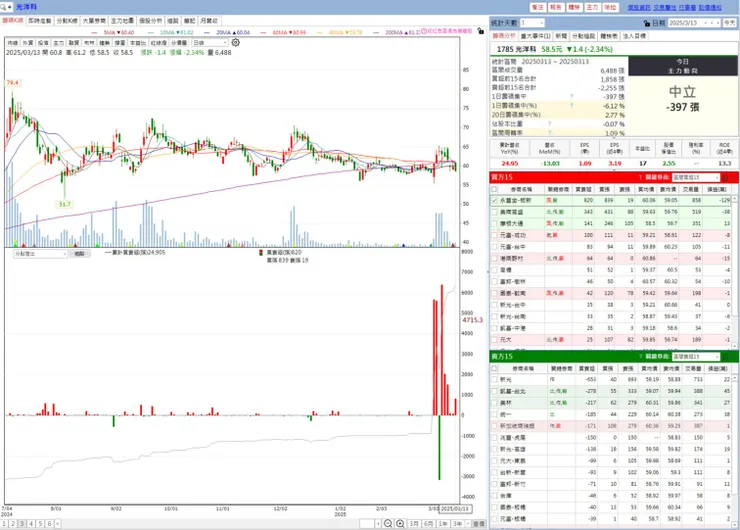Open 法人目標 tab in right panel
The image size is (740, 530).
(x=634, y=36)
